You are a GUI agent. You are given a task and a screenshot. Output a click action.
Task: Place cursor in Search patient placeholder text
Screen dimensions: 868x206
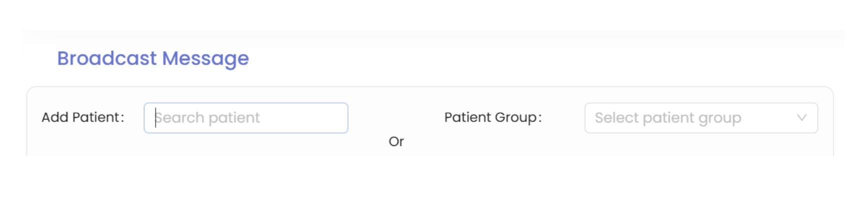coord(207,118)
